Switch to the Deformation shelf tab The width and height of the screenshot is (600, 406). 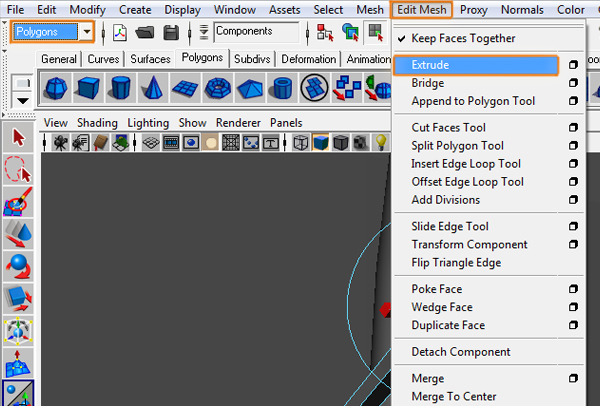point(308,59)
